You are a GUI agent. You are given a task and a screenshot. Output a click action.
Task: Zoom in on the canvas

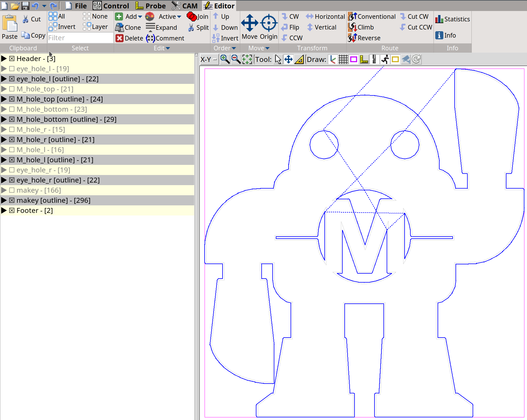coord(225,59)
